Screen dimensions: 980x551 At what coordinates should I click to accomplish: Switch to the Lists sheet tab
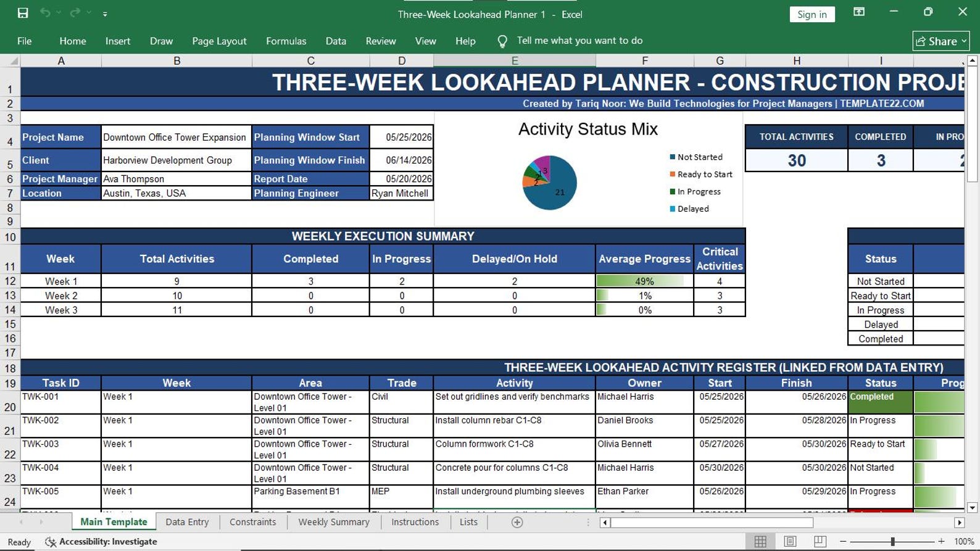click(468, 522)
